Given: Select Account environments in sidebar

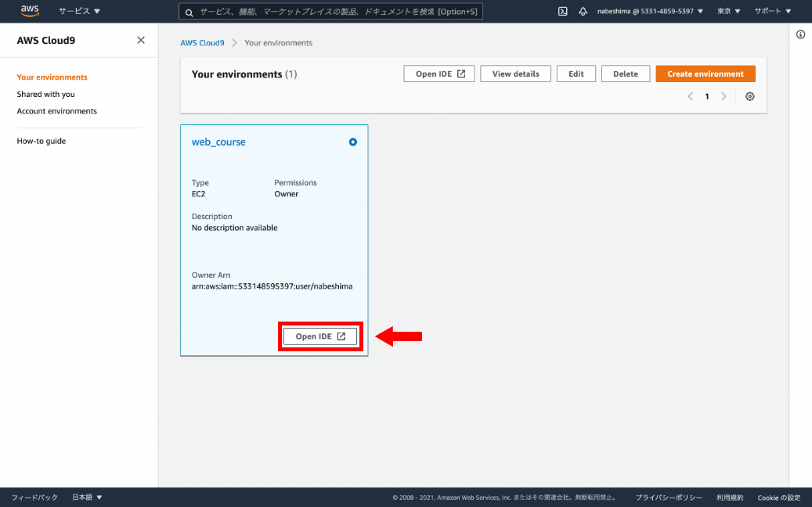Looking at the screenshot, I should 57,111.
